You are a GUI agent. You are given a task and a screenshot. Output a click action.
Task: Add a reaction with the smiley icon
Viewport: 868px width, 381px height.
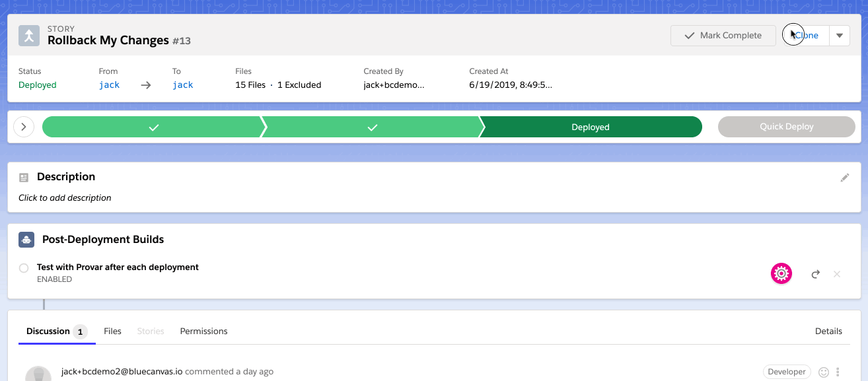[824, 372]
